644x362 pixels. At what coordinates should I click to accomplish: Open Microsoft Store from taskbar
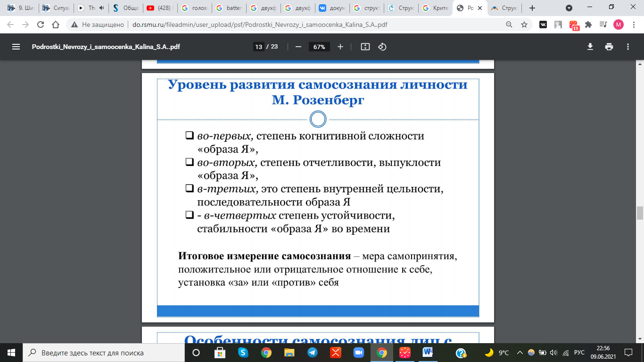[x=220, y=353]
